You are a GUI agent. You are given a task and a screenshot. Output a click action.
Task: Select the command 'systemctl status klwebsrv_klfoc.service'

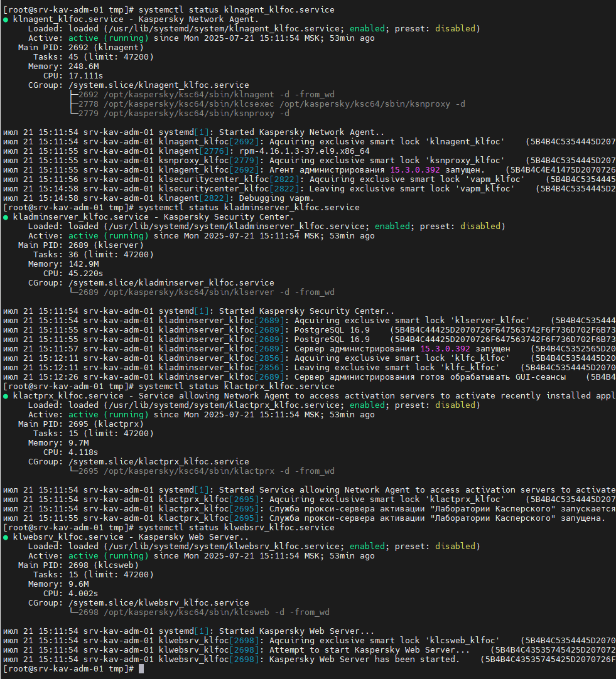coord(236,527)
